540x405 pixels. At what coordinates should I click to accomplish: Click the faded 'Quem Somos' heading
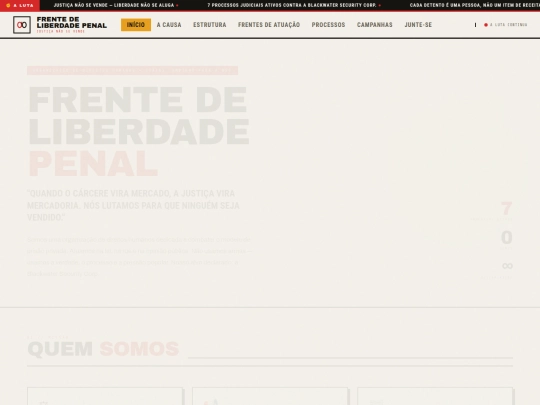(103, 349)
